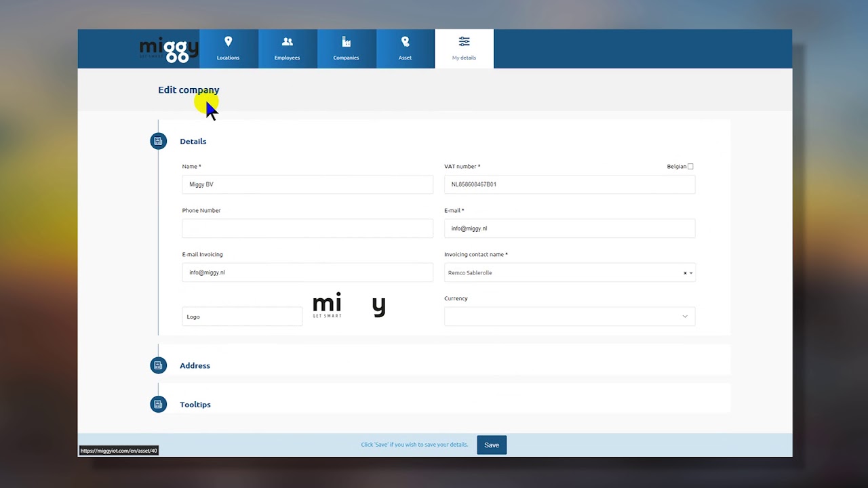Click the Miggy logo in the header
Screen dimensions: 868x488
tap(169, 50)
